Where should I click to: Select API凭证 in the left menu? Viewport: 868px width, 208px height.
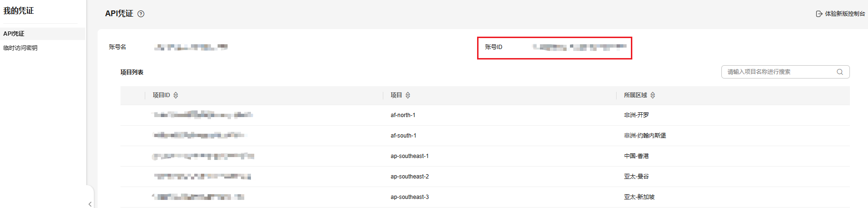pyautogui.click(x=14, y=34)
